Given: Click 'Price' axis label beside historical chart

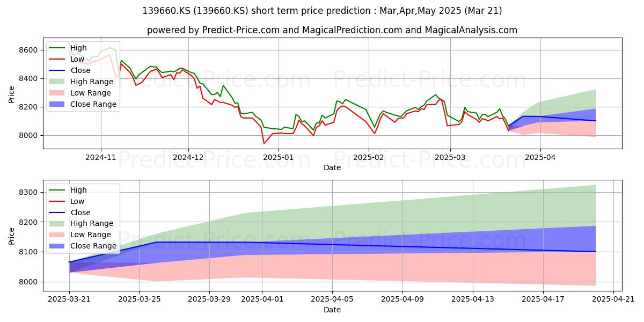Looking at the screenshot, I should (12, 93).
